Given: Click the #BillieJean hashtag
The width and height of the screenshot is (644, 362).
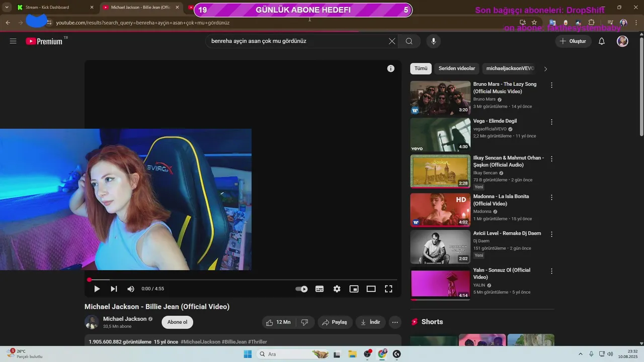Looking at the screenshot, I should click(x=234, y=342).
